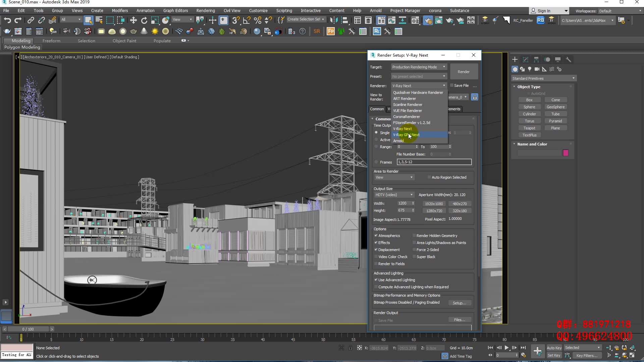The image size is (644, 362).
Task: Click the Teapot render production icon
Action: 449,20
